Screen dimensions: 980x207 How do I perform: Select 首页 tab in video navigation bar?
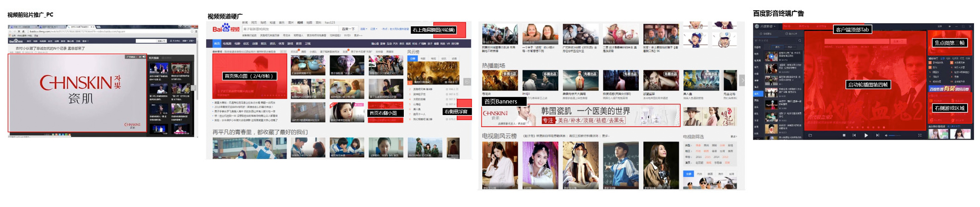pos(217,44)
